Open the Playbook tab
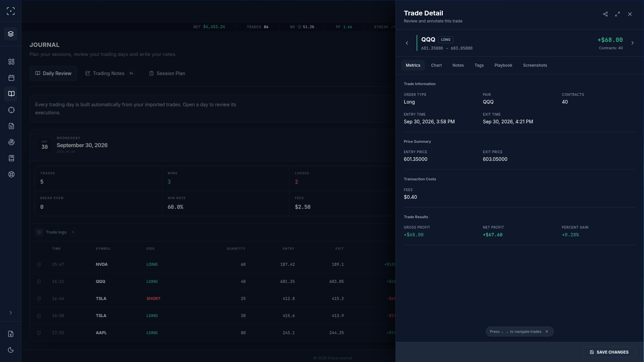 (503, 65)
